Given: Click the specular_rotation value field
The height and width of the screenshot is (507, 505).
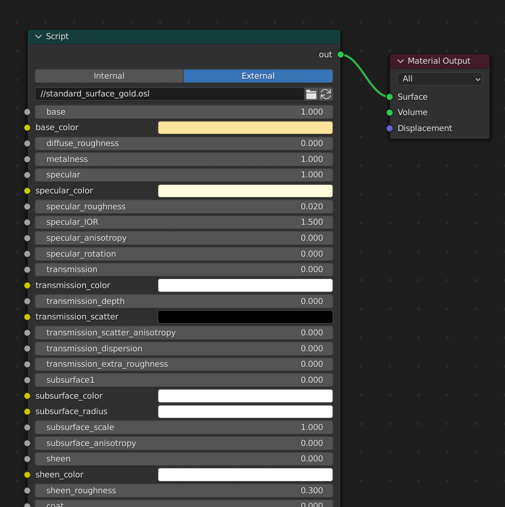Looking at the screenshot, I should tap(184, 254).
